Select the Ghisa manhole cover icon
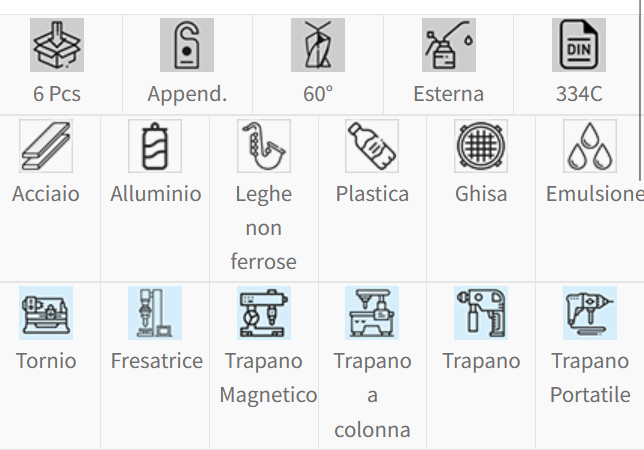 pyautogui.click(x=481, y=146)
